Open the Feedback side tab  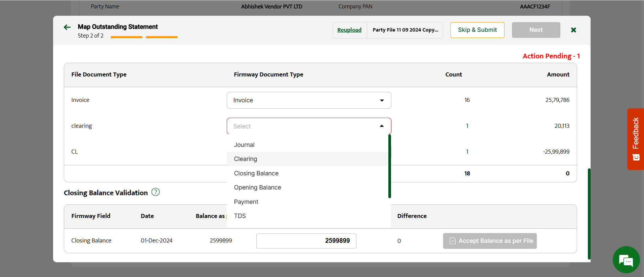[635, 139]
